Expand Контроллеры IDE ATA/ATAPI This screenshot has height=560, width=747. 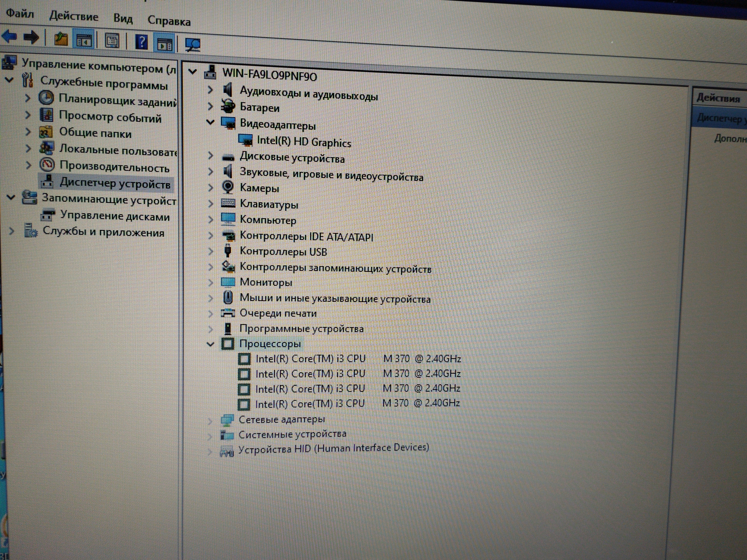tap(210, 235)
